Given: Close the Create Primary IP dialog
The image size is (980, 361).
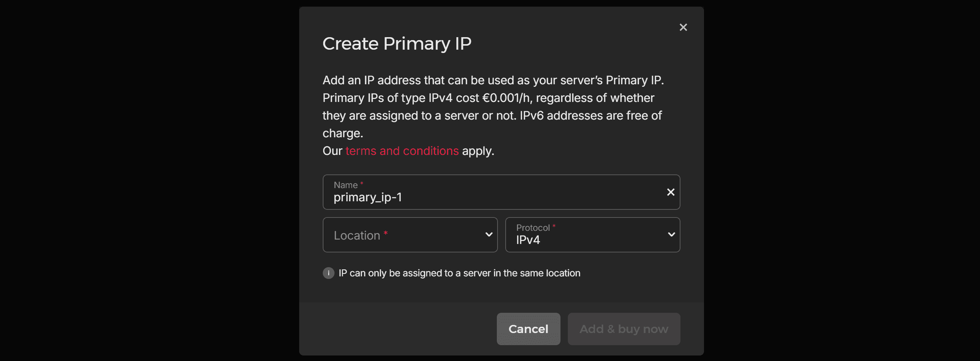Looking at the screenshot, I should (683, 27).
